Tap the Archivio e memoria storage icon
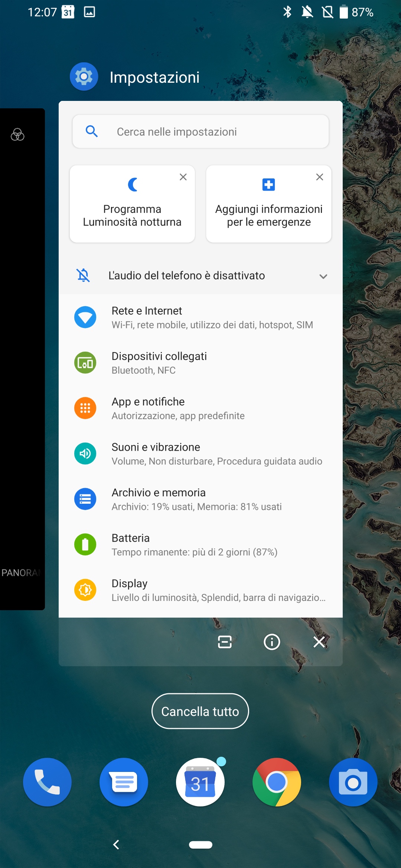Viewport: 401px width, 868px height. click(85, 499)
